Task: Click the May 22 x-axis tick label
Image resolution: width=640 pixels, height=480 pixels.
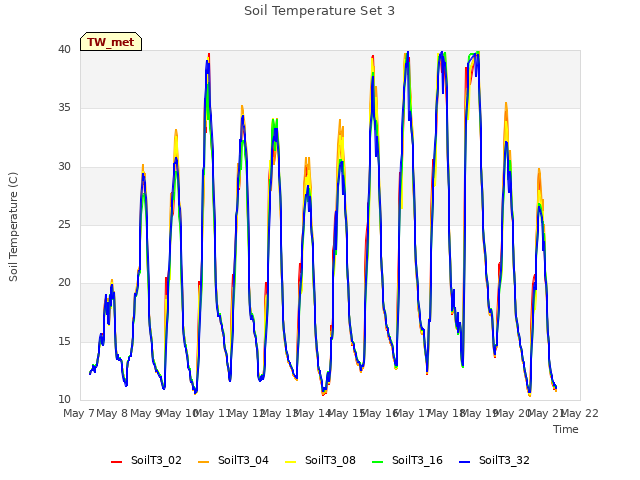Action: pos(580,413)
